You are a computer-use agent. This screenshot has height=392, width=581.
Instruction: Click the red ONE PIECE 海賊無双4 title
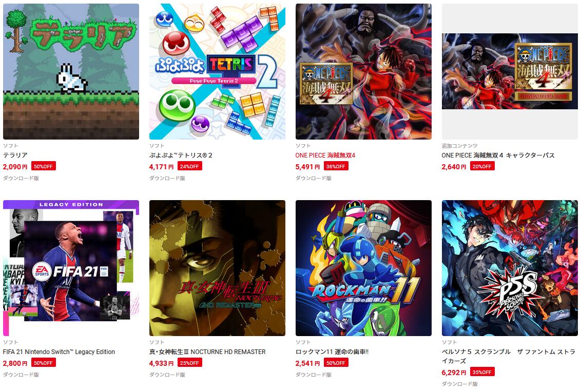tap(325, 155)
